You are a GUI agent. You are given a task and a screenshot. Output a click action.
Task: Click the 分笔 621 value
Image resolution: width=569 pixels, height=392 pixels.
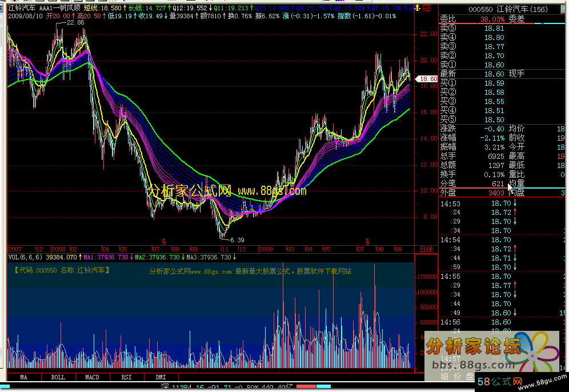click(498, 183)
